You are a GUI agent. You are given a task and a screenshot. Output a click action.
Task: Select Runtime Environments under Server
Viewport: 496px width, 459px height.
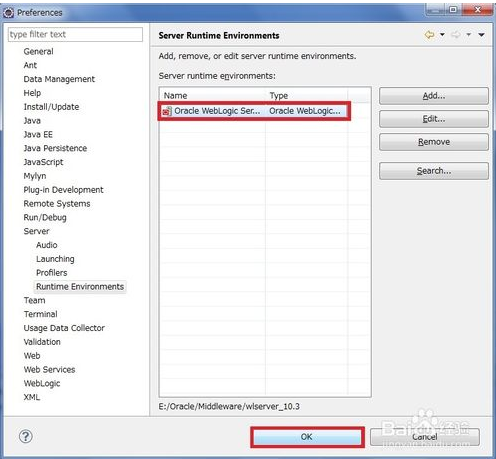coord(80,287)
